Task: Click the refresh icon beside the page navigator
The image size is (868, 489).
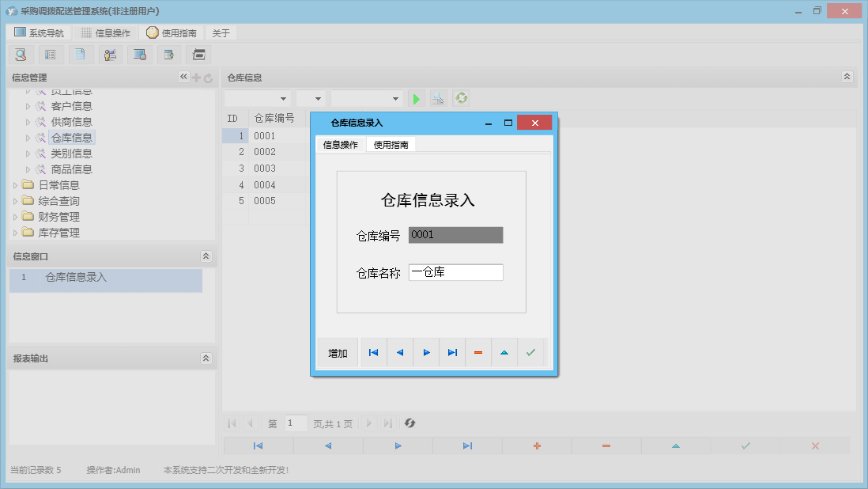Action: [x=409, y=423]
